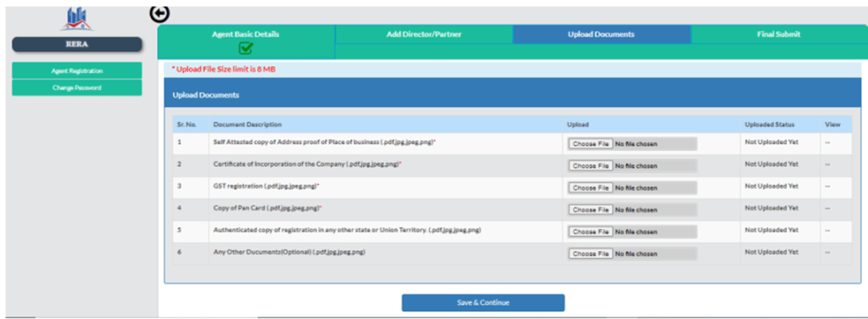Click the back arrow icon

tap(159, 14)
